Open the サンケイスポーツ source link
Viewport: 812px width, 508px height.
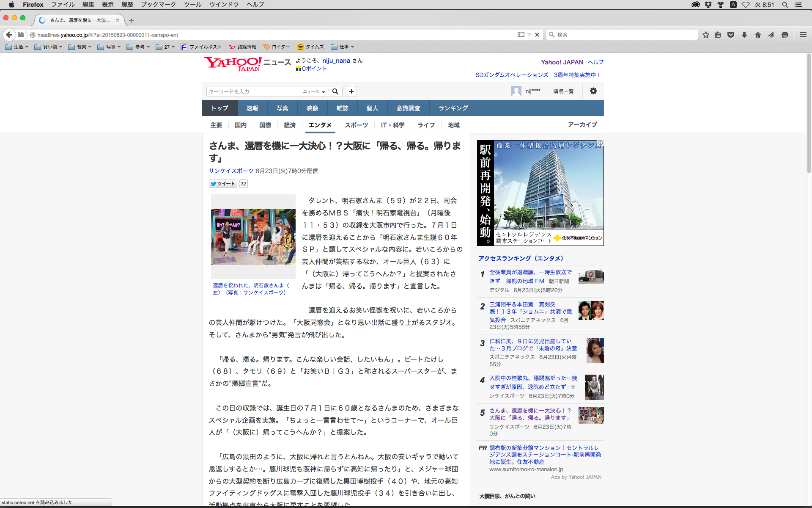pyautogui.click(x=231, y=171)
